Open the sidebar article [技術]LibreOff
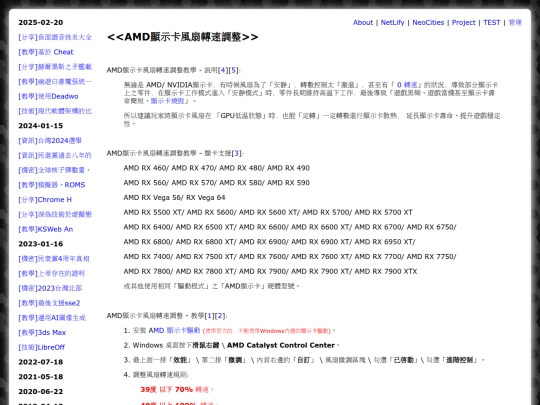540x405 pixels. click(x=41, y=347)
